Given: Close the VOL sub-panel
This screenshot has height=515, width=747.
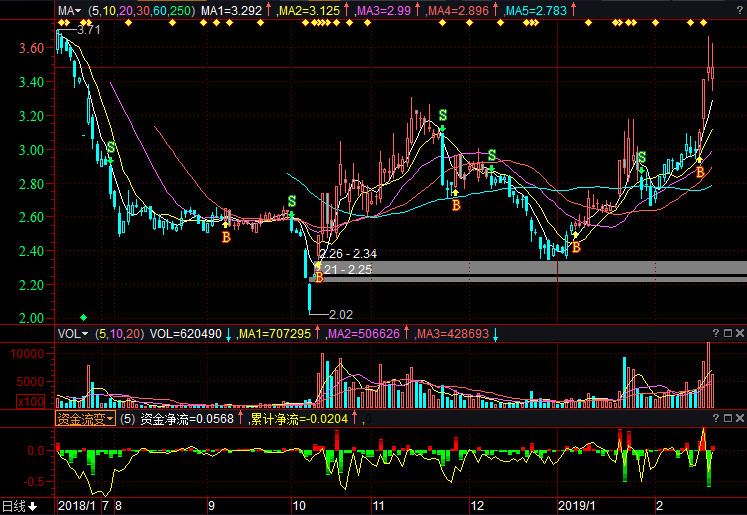Looking at the screenshot, I should point(739,333).
